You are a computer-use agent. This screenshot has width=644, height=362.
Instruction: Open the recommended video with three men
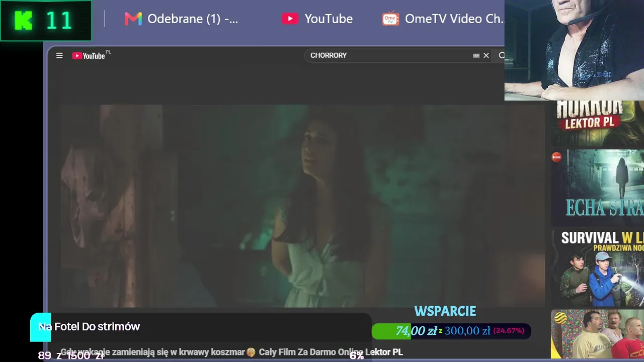pos(597,334)
